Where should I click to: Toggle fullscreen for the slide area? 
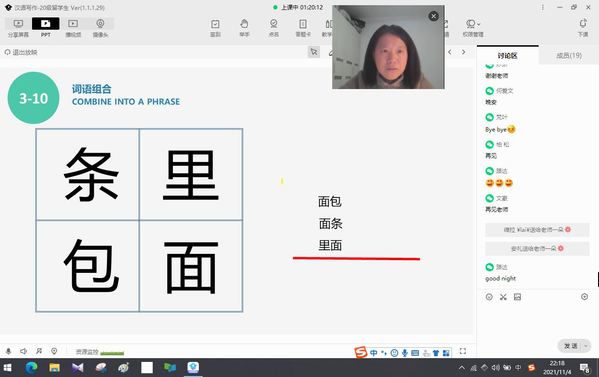(x=463, y=351)
